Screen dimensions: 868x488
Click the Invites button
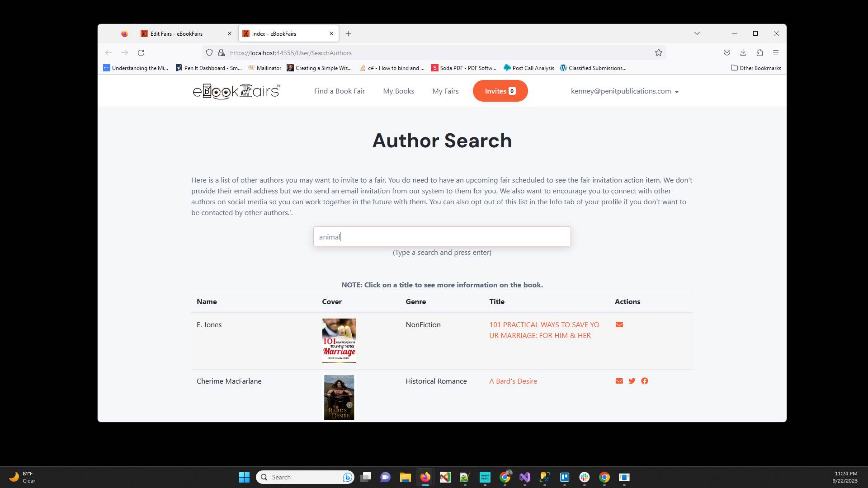[500, 91]
